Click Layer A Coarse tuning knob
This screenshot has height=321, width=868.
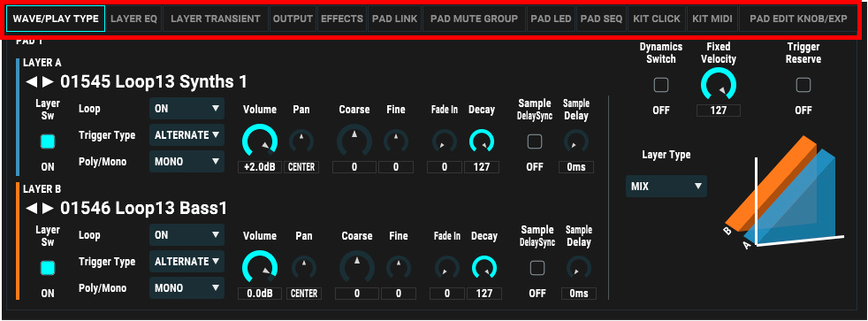(x=354, y=141)
